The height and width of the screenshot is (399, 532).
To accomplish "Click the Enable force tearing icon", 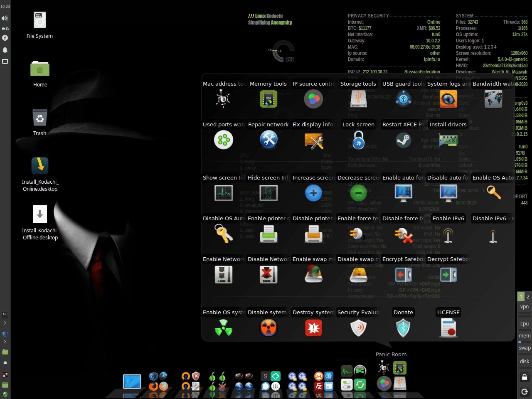I will point(356,234).
